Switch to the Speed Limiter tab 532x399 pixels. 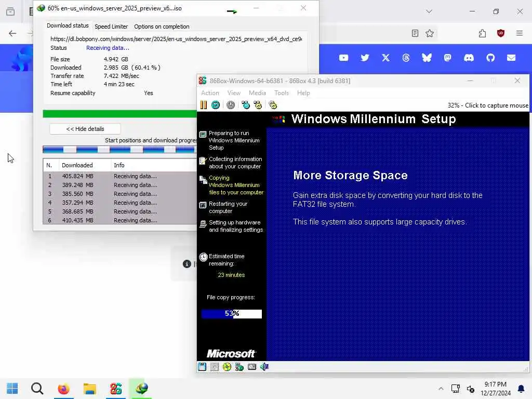[x=111, y=26]
